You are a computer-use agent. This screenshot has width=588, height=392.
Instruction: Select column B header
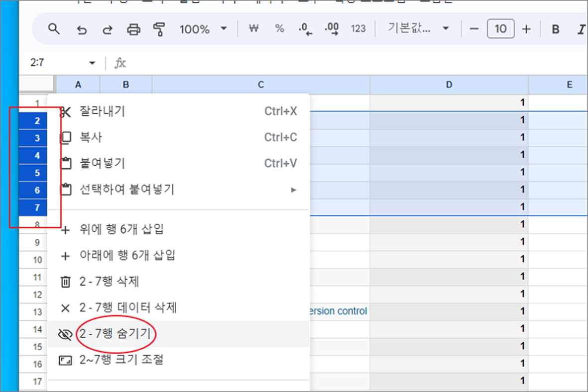click(x=126, y=85)
